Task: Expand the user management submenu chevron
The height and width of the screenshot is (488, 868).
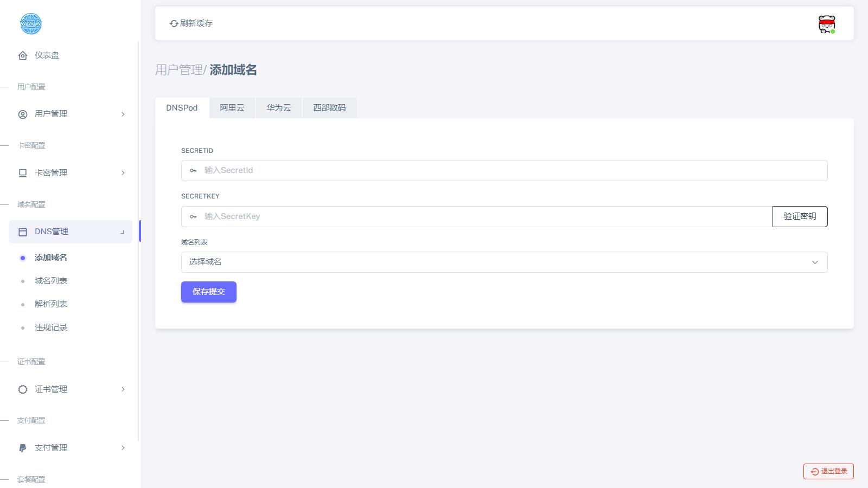Action: point(123,114)
